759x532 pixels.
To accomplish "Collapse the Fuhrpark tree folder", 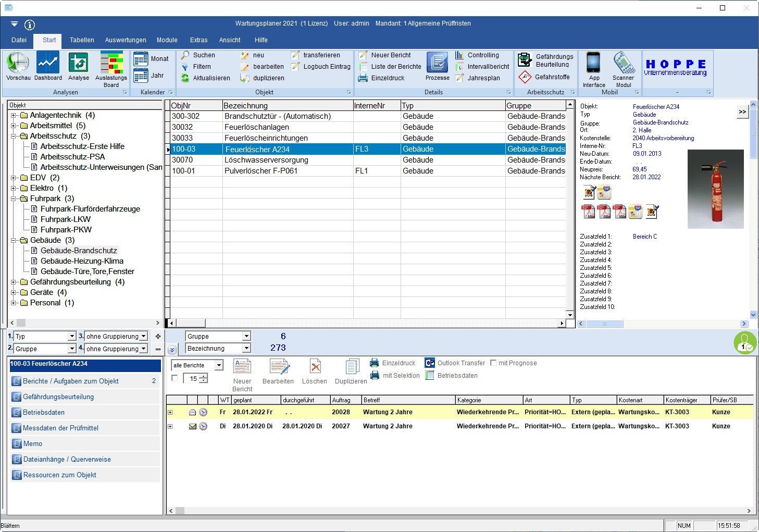I will pos(14,199).
